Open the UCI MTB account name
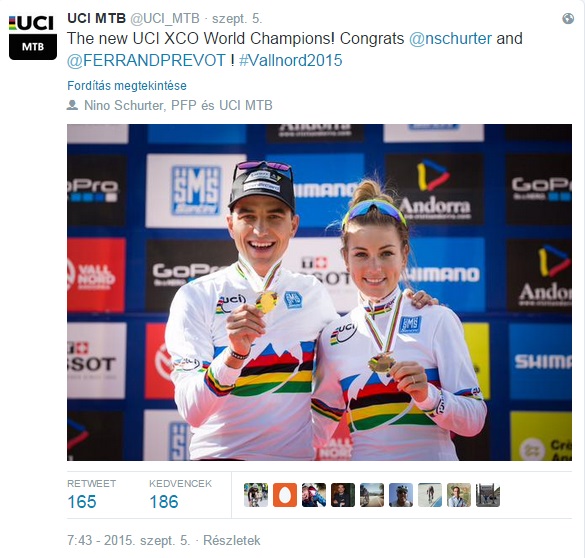 click(96, 18)
